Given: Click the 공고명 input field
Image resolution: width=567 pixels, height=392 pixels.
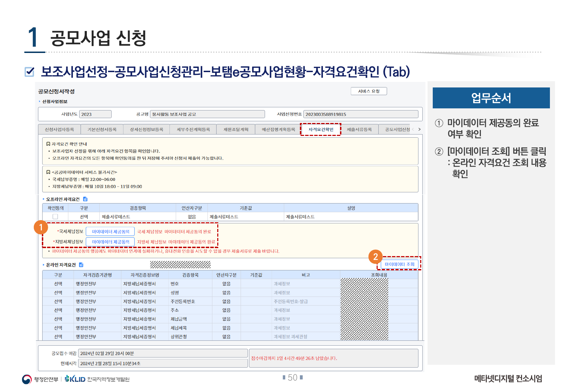Looking at the screenshot, I should pyautogui.click(x=207, y=114).
